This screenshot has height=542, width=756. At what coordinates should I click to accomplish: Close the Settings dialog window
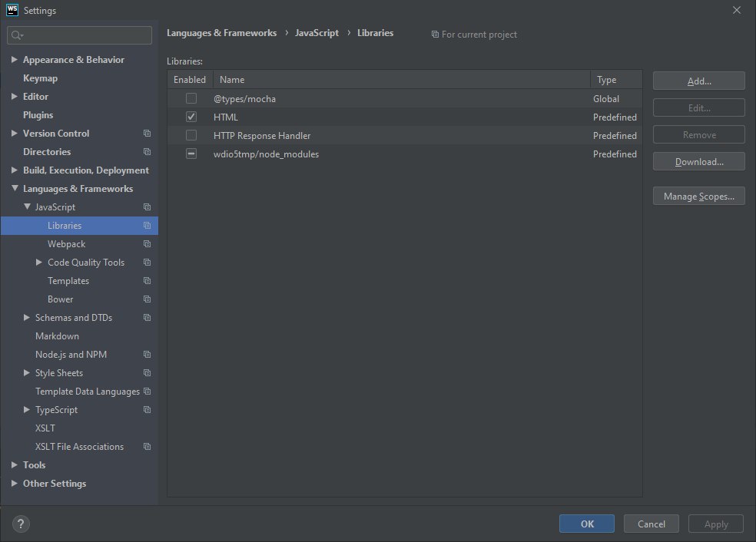[x=736, y=10]
